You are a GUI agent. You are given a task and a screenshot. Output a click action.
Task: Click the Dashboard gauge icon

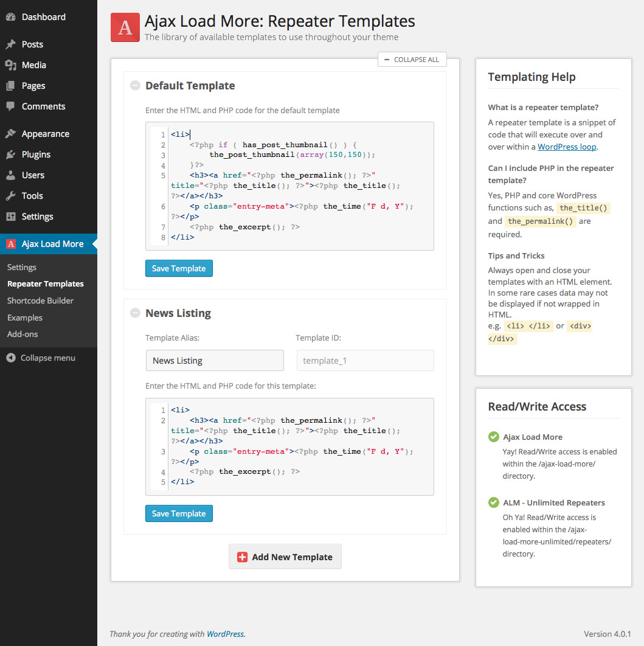10,17
